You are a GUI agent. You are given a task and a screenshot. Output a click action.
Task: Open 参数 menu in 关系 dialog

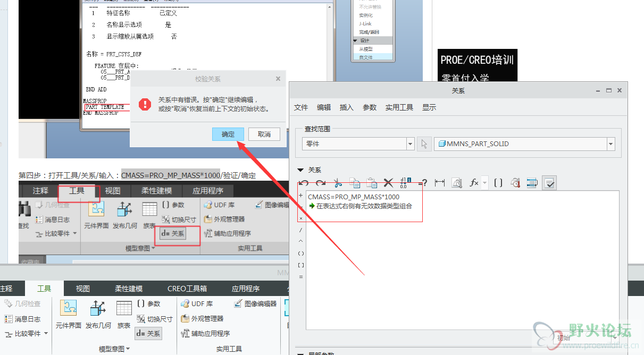[x=370, y=107]
